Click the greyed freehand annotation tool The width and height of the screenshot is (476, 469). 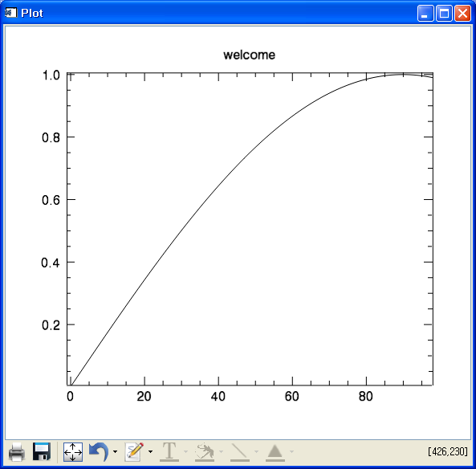[205, 451]
